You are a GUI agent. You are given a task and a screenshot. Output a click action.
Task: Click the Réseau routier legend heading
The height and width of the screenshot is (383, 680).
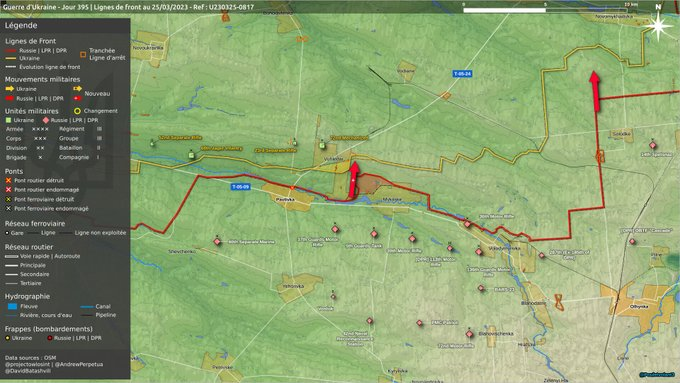point(29,247)
